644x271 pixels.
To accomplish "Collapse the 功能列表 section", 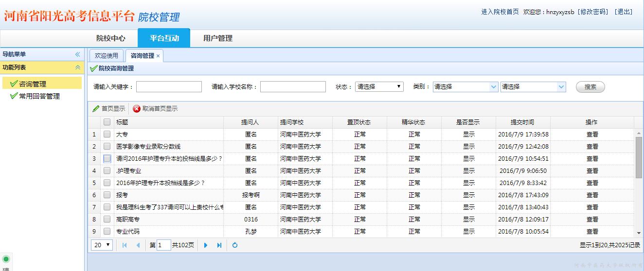I will (77, 68).
